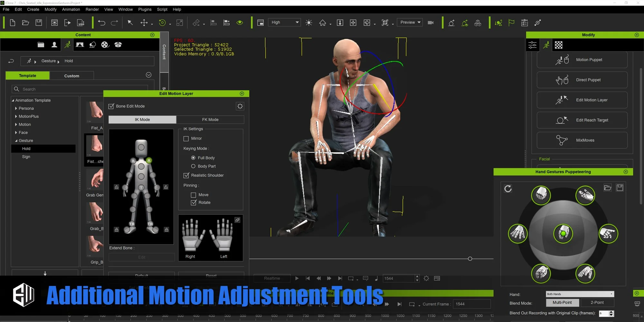Screen dimensions: 644x322
Task: Open the Edit Motion Layer settings gear
Action: (240, 106)
